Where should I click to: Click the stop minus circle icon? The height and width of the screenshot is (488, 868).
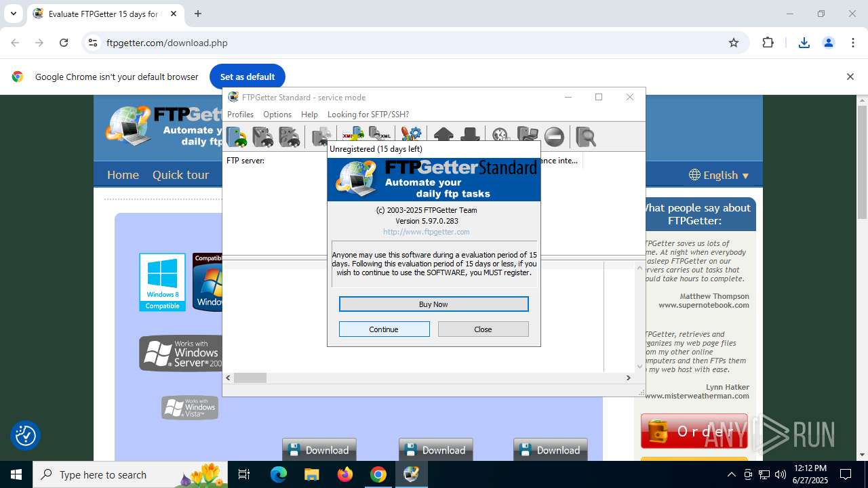[554, 136]
